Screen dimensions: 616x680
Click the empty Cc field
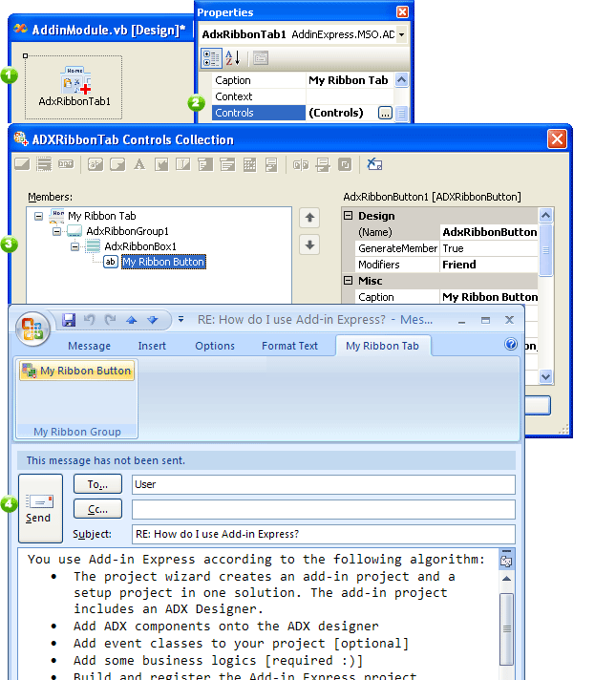coord(324,510)
